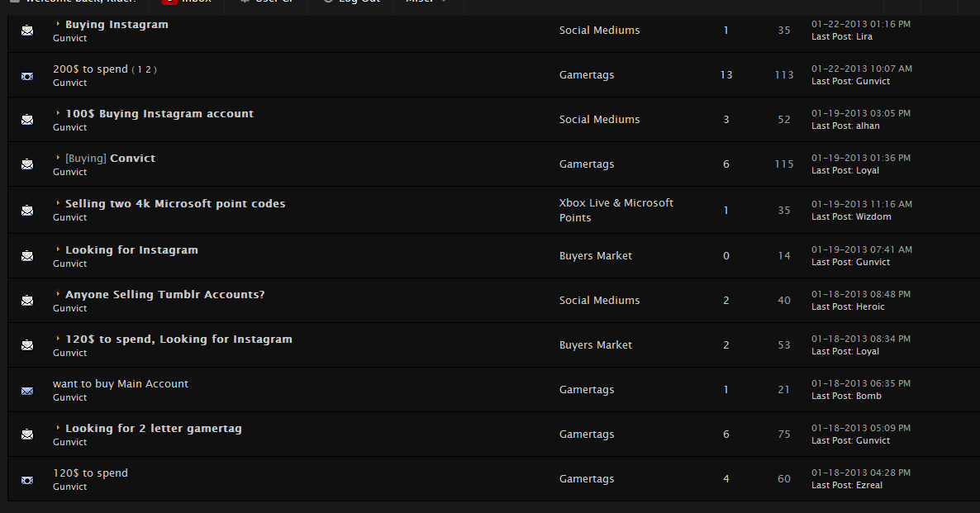Click envelope icon next to [Buying] Convict thread
Screen dimensions: 980x513
[27, 164]
